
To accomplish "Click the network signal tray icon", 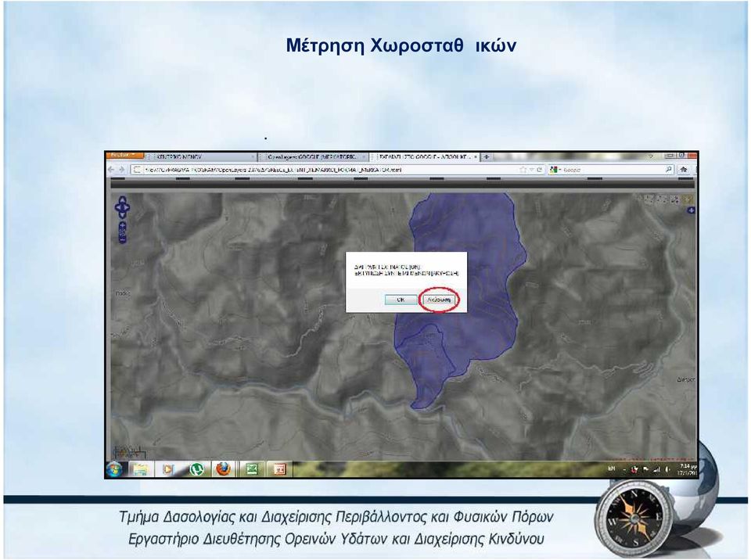I will tap(656, 469).
